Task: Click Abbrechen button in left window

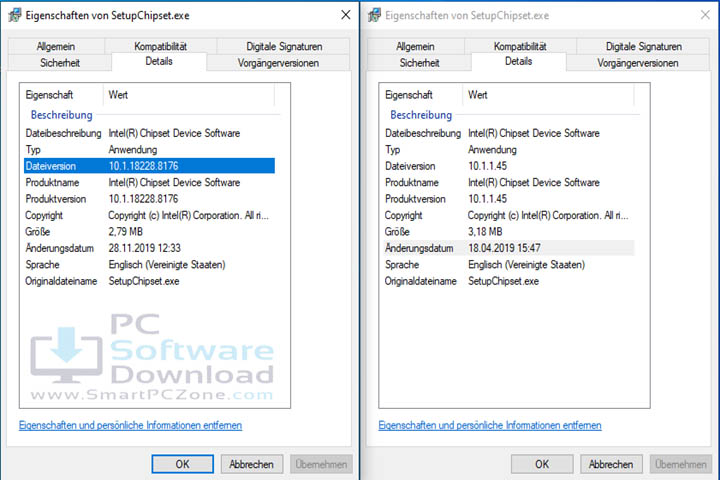Action: [252, 464]
